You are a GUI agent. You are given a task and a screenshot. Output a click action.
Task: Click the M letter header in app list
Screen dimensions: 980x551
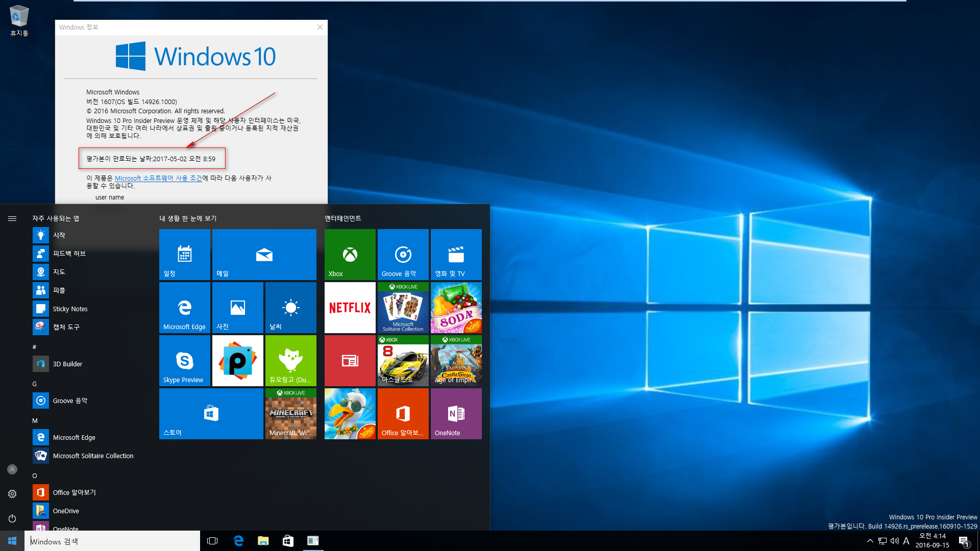point(35,420)
